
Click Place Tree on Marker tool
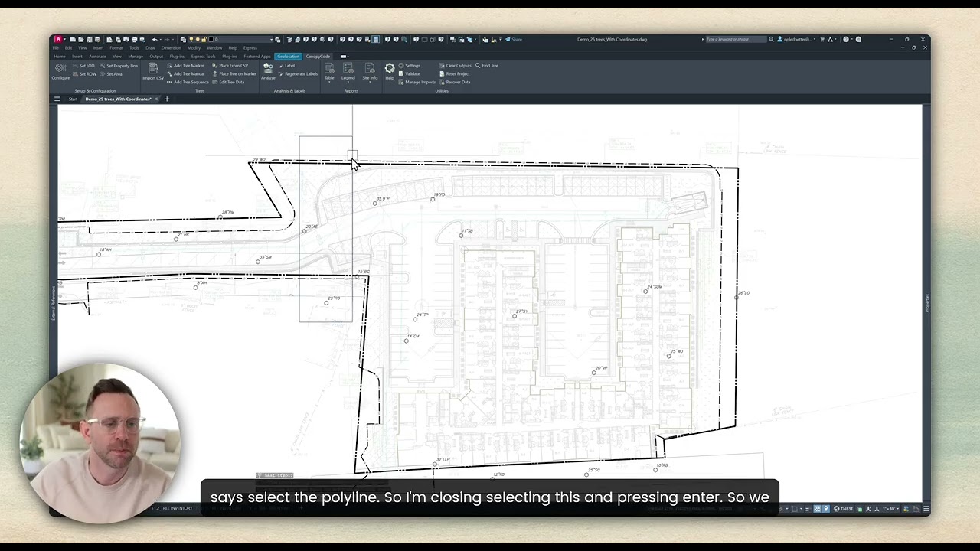click(x=235, y=74)
